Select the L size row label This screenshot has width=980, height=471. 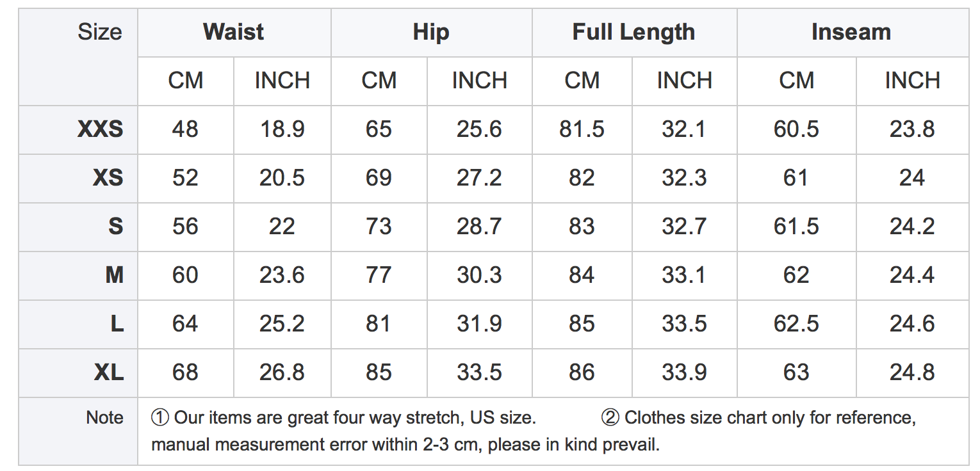[117, 324]
